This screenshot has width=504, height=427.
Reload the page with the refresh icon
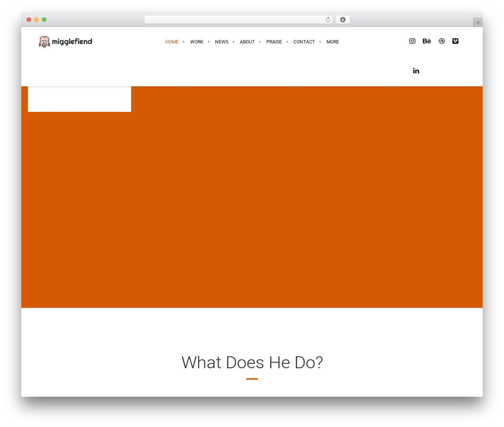tap(328, 20)
